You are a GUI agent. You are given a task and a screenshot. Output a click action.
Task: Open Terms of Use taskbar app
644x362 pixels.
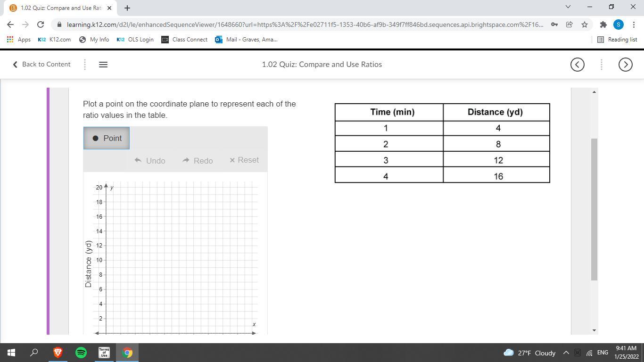click(x=104, y=353)
